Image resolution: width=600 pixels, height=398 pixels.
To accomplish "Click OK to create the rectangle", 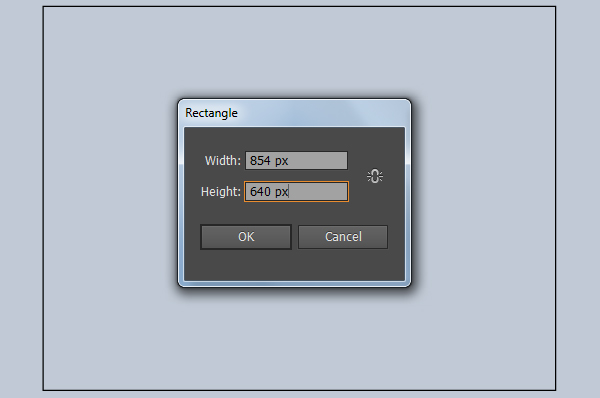I will [x=246, y=237].
